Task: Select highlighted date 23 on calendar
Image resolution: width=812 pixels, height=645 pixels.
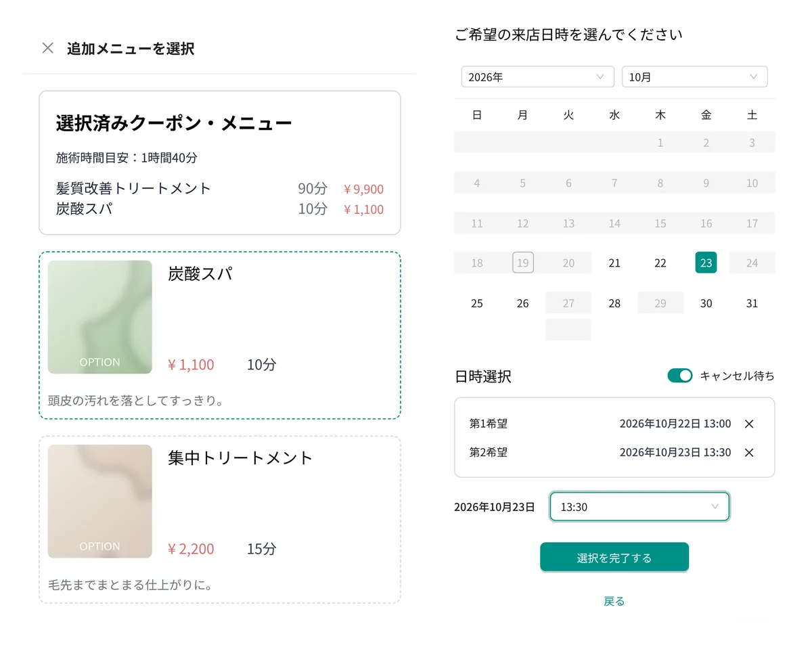Action: coord(706,263)
